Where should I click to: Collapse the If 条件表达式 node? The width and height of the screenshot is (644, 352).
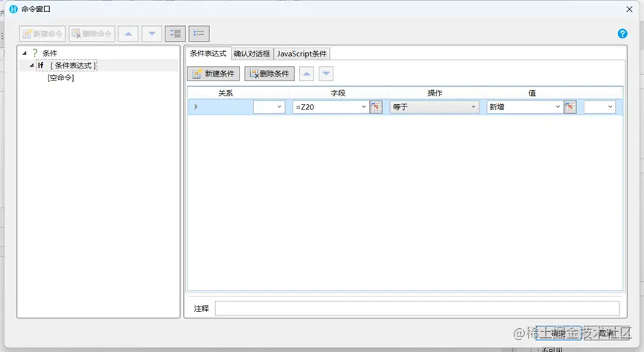[x=31, y=65]
